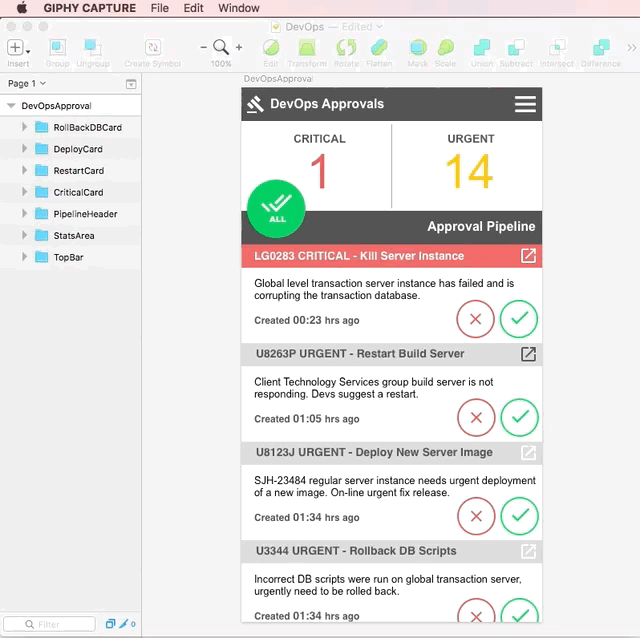Approve the Restart Build Server request
Screen dimensions: 640x638
(520, 418)
